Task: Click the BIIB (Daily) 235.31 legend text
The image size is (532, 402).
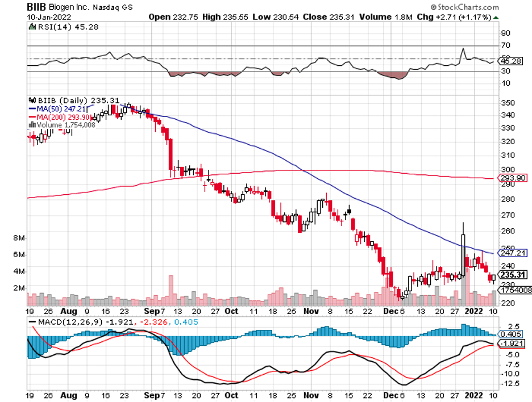Action: coord(78,101)
